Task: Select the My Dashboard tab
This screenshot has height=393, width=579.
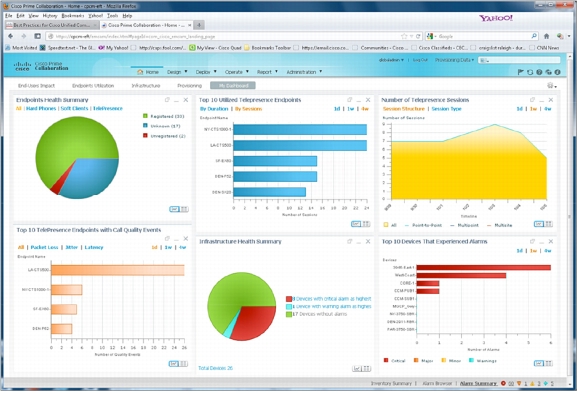Action: click(233, 86)
